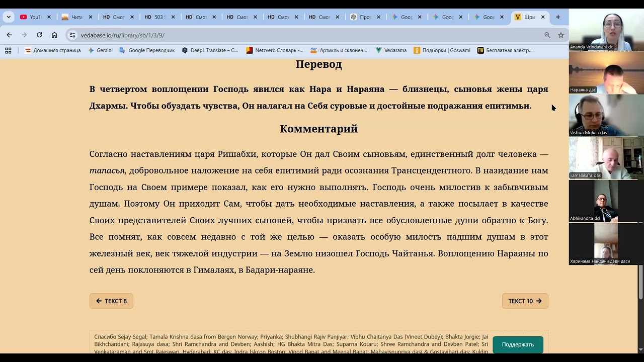Open the Подборки | Goswami bookmark
Screen dimensions: 644x362
point(442,50)
